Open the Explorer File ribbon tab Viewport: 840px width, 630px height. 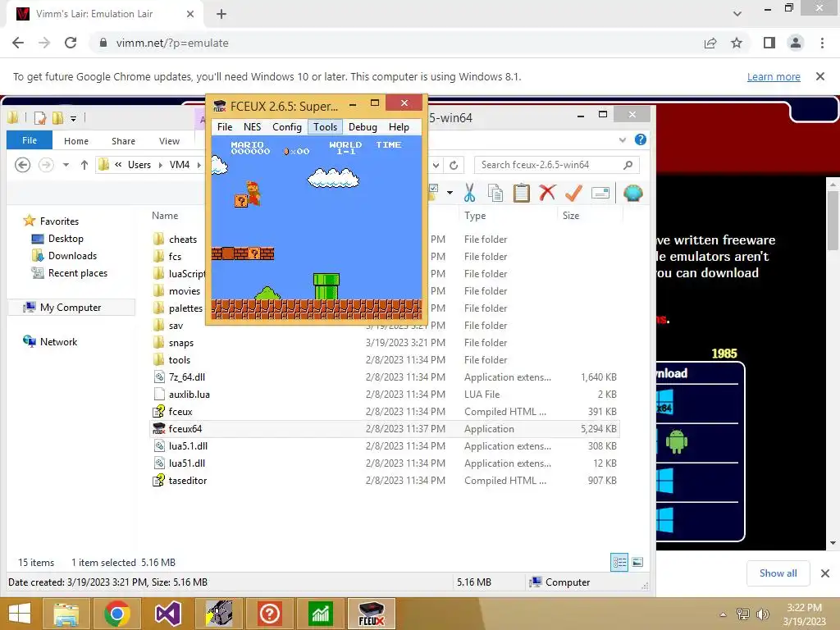point(30,140)
